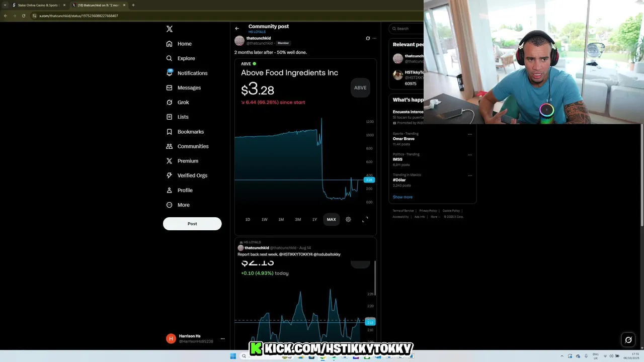Click the X logo in the sidebar
Screen dimensions: 644x362
170,29
